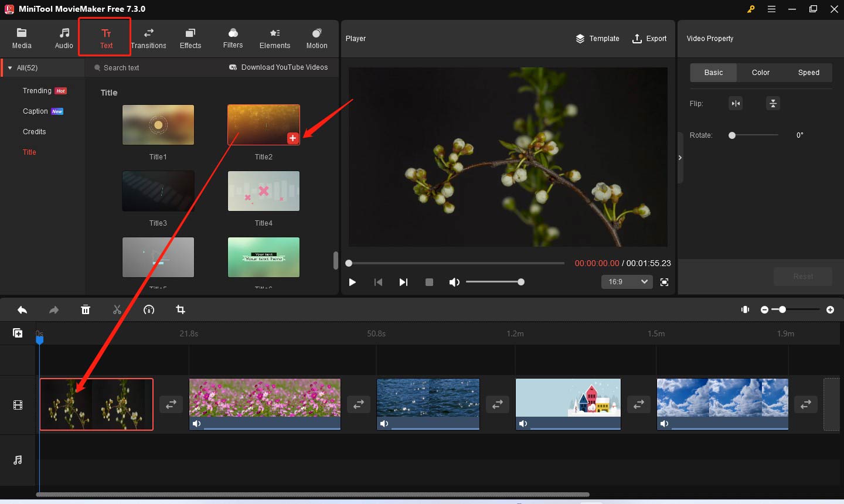Zoom in the timeline
Screen dimensions: 844x504
(830, 309)
